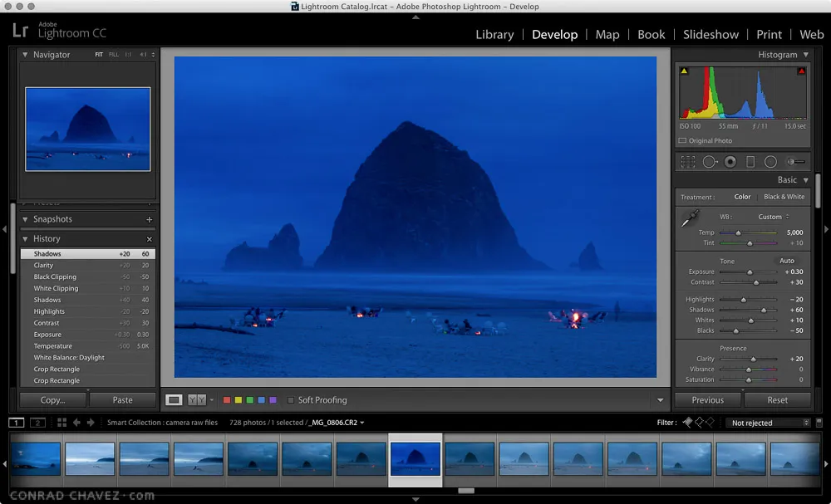Collapse the Histogram panel

(805, 55)
